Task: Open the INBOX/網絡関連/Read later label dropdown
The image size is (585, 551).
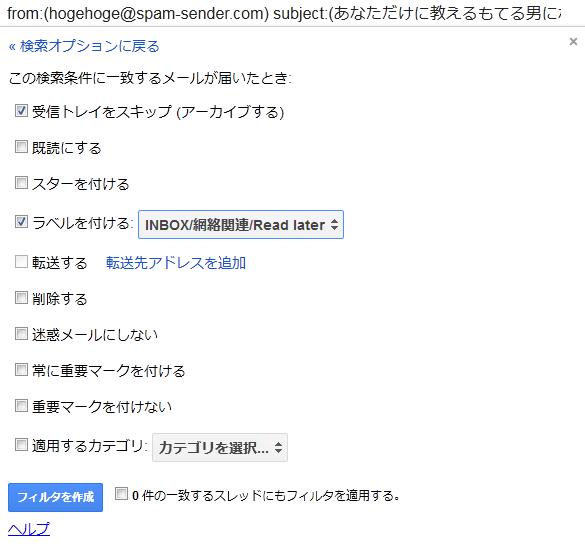Action: (241, 225)
